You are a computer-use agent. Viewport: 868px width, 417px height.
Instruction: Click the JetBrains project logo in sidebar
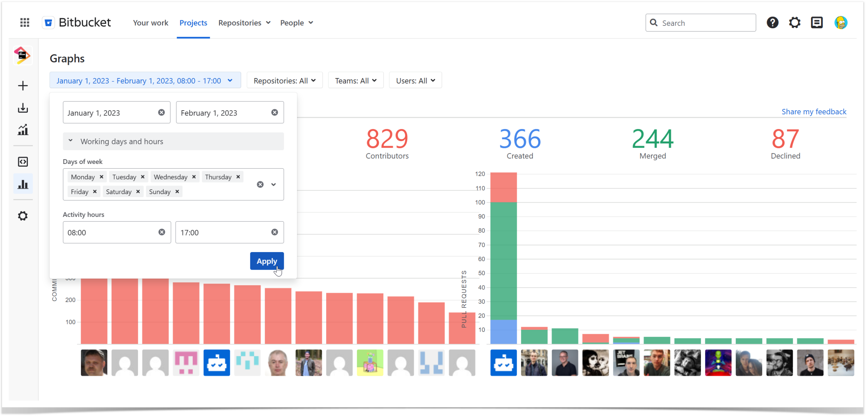23,55
